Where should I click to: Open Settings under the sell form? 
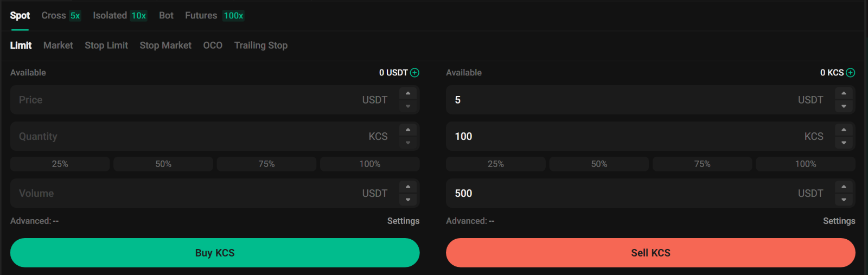839,221
